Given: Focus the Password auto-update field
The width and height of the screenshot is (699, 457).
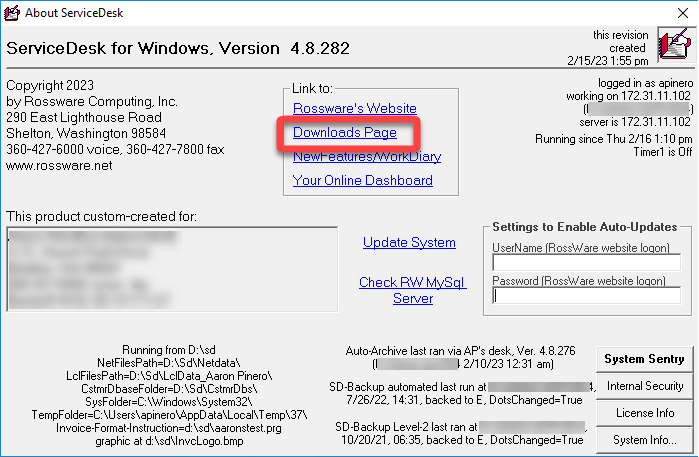Looking at the screenshot, I should coord(586,295).
